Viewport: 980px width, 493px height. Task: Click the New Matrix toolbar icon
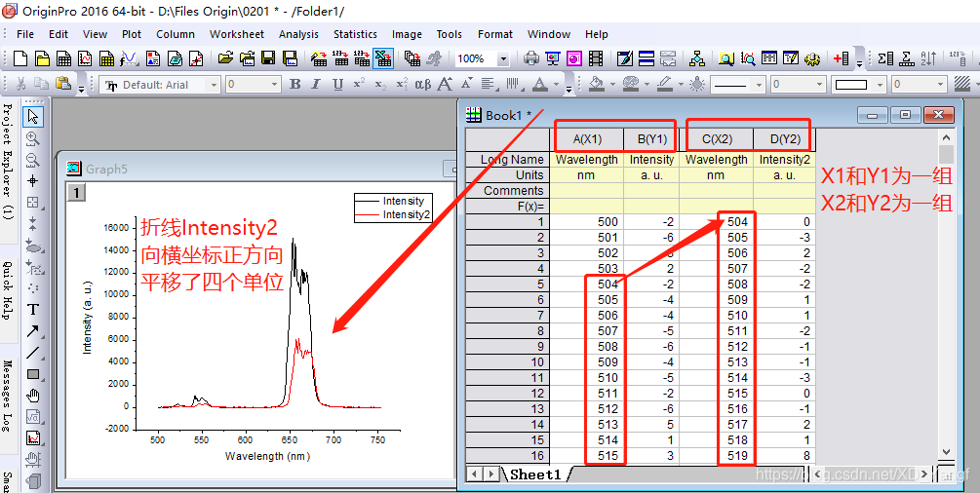107,58
